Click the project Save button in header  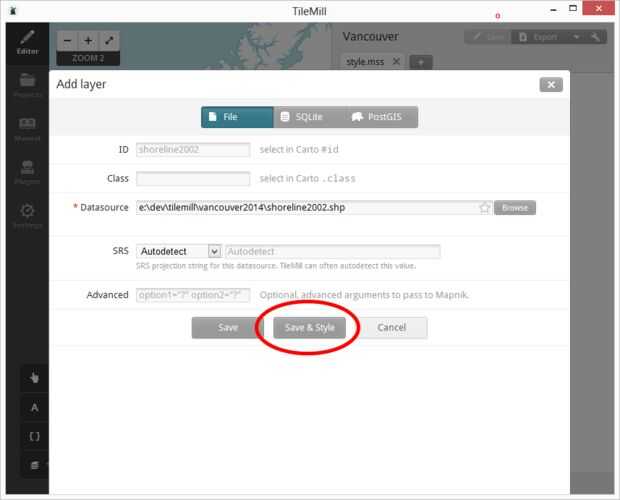(x=488, y=37)
